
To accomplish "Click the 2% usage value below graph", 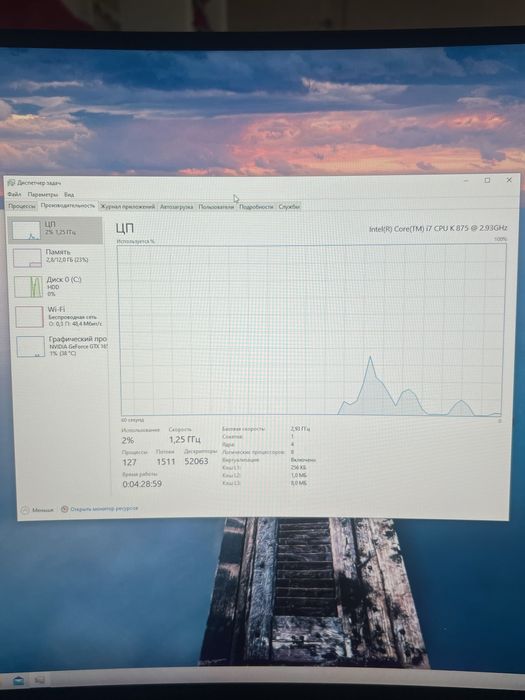I will click(127, 440).
